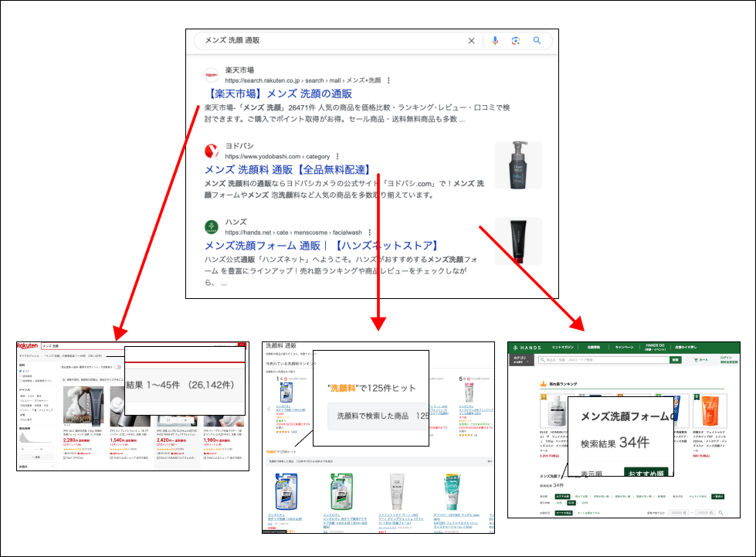Viewport: 756px width, 557px height.
Task: Click the Yodobashi favicon in second result
Action: pos(212,151)
